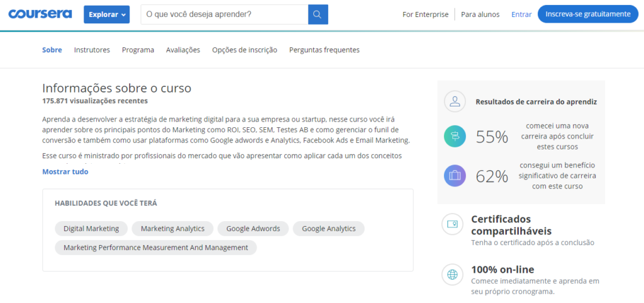Click '175.871 visualizações recentes' text
This screenshot has height=303, width=644.
coord(95,100)
